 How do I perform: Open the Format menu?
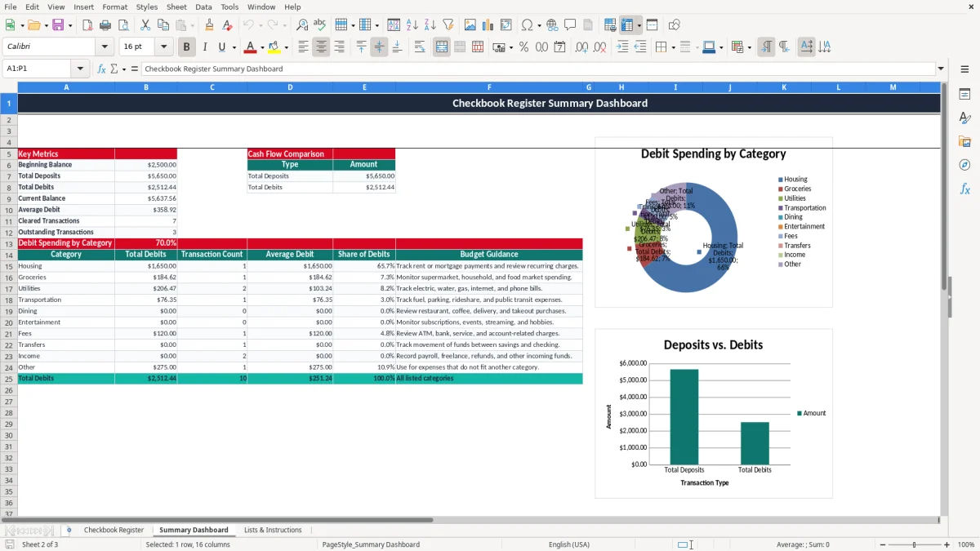pyautogui.click(x=114, y=7)
